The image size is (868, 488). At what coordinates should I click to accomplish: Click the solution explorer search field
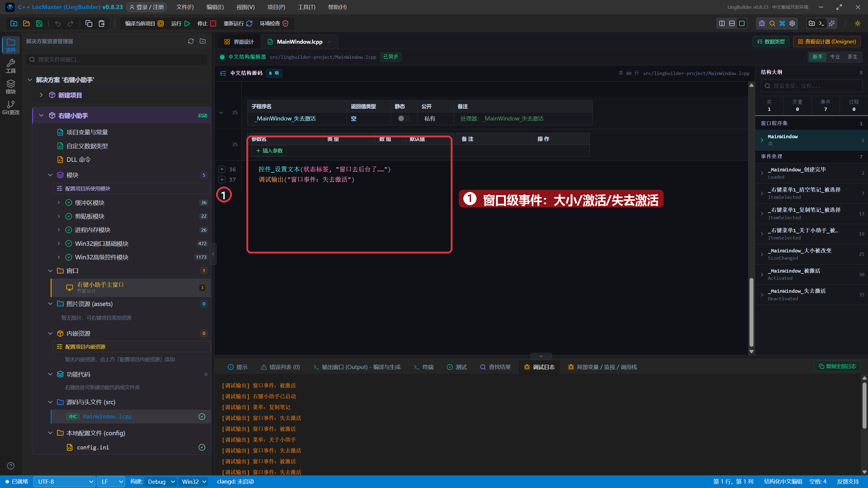(117, 60)
